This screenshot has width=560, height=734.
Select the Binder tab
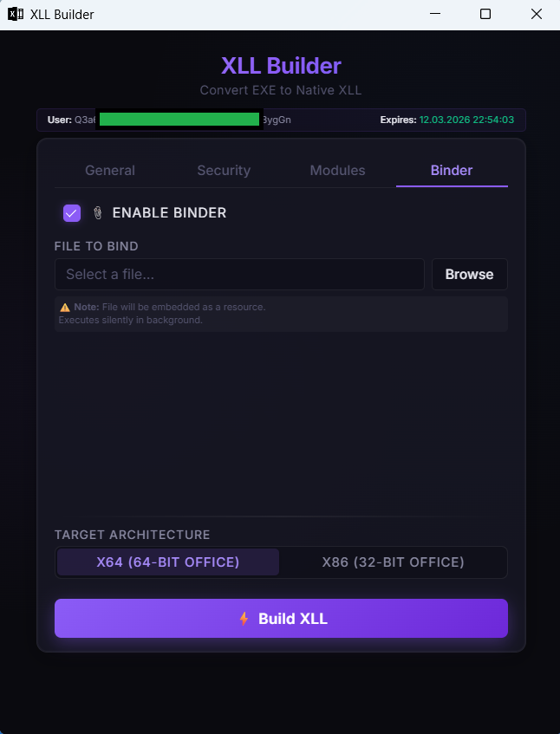452,171
